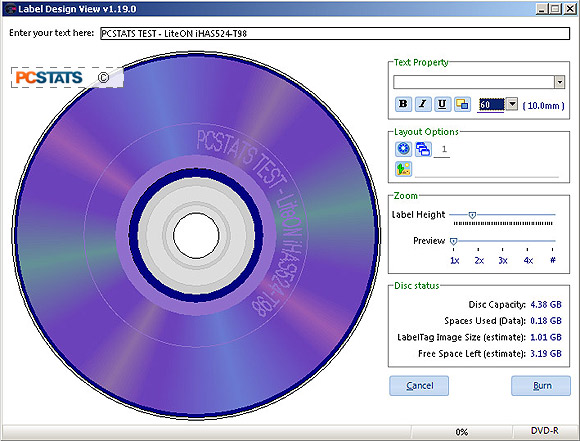This screenshot has height=441, width=580.
Task: Set preview zoom to 4x
Action: tap(528, 260)
